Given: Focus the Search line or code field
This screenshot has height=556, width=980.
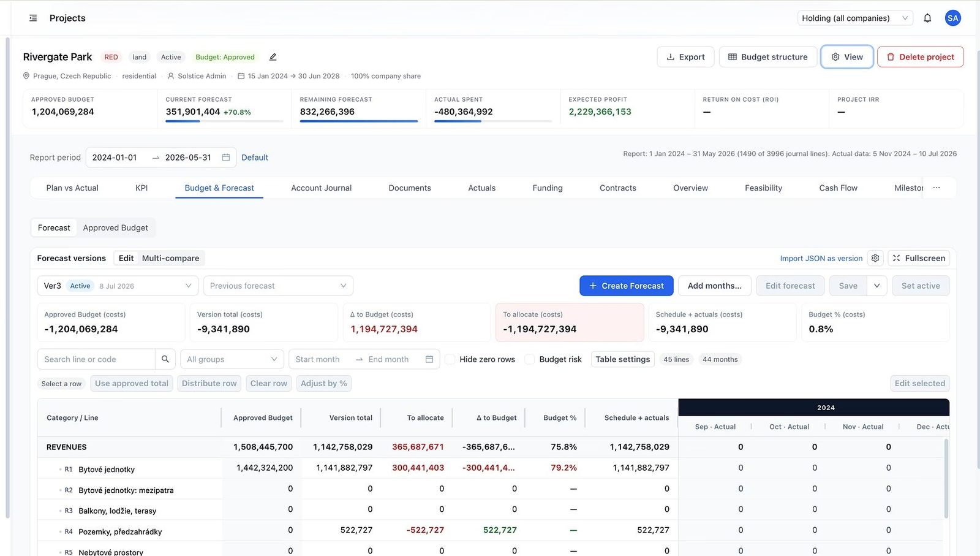Looking at the screenshot, I should [x=96, y=359].
